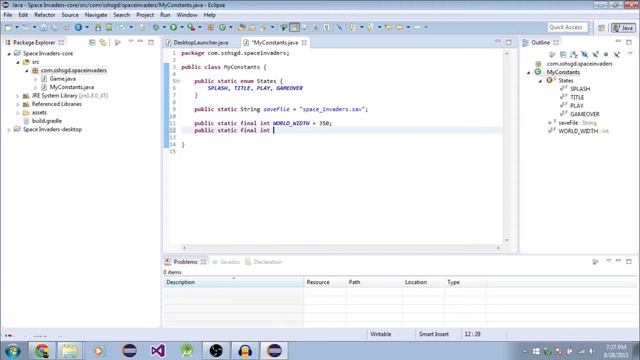This screenshot has height=360, width=640.
Task: Select GAMEOVER in Outline
Action: 584,114
